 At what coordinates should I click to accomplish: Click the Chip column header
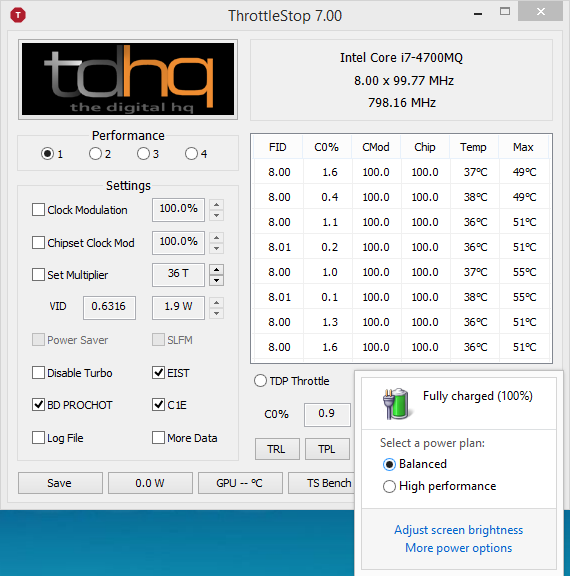coord(425,147)
